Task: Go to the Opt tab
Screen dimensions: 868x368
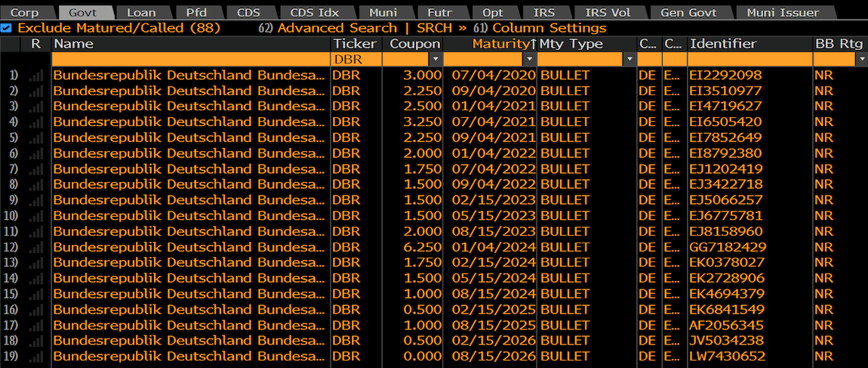Action: point(493,13)
